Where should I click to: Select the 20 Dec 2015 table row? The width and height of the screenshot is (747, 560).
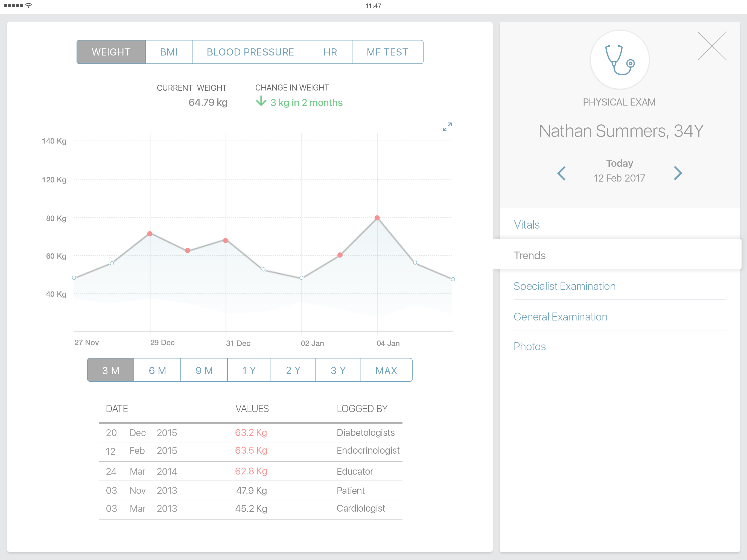coord(250,433)
